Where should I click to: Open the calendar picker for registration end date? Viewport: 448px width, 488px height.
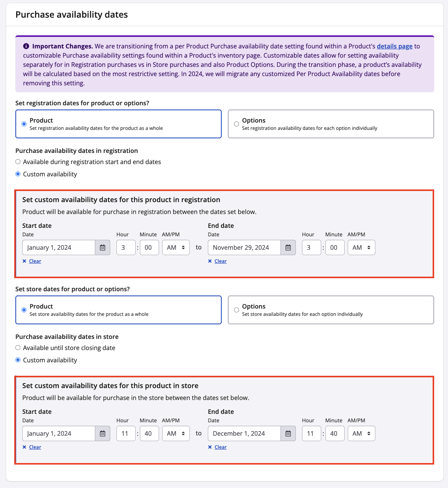pos(288,247)
